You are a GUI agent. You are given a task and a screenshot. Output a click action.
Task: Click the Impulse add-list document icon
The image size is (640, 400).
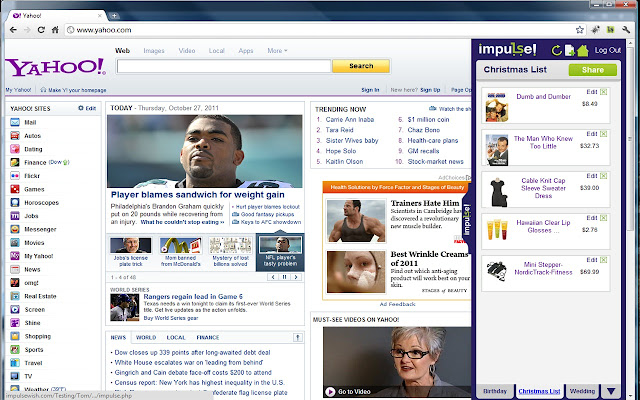click(569, 50)
